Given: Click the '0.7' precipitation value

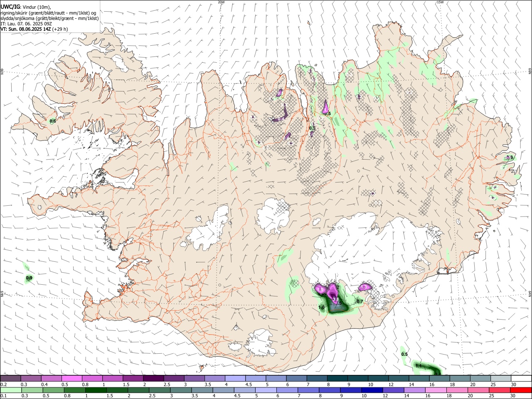Looking at the screenshot, I should pos(360,301).
